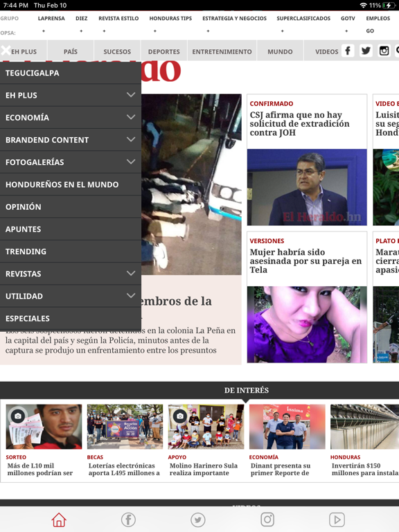Open Honduras factory photo thumbnail
399x532 pixels.
pos(365,427)
